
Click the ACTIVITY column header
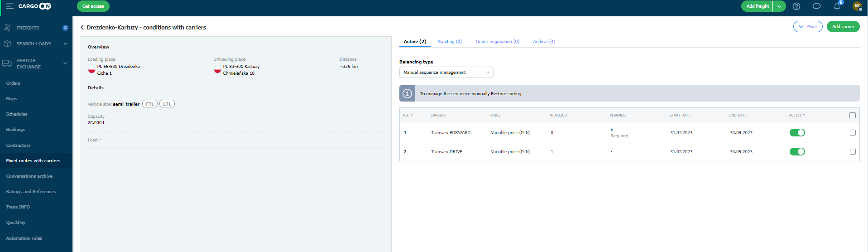pyautogui.click(x=797, y=116)
